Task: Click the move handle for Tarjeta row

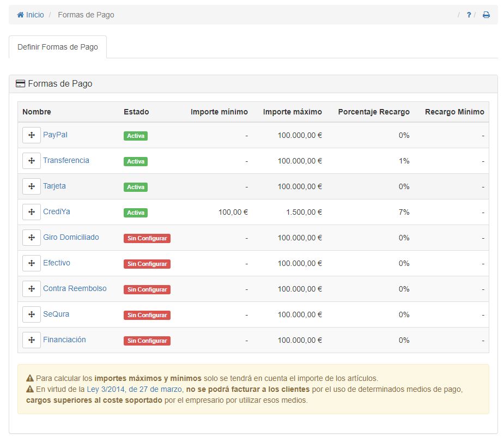Action: pyautogui.click(x=32, y=186)
